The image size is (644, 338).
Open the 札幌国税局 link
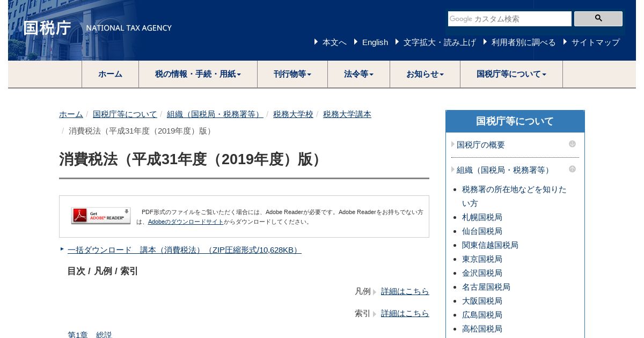(x=482, y=217)
